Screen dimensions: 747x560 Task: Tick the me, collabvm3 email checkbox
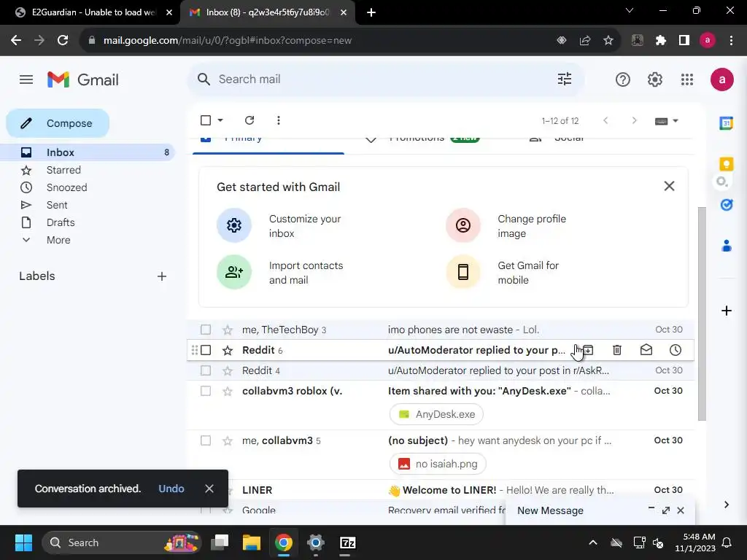pyautogui.click(x=205, y=440)
